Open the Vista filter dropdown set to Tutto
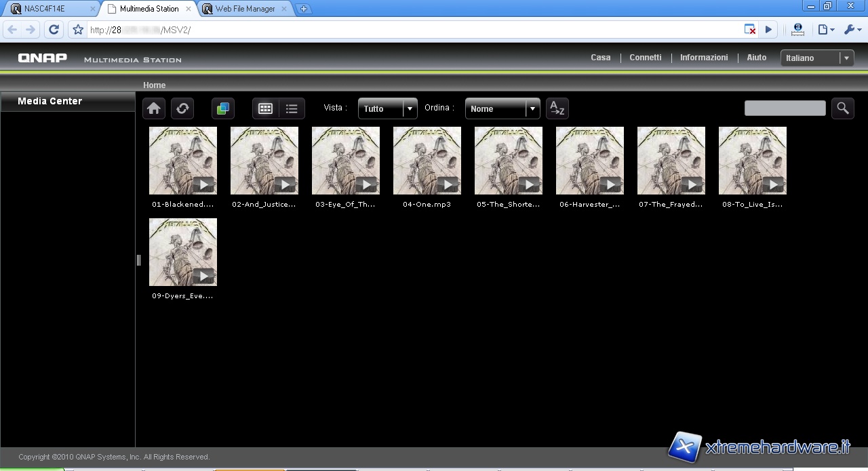868x471 pixels. coord(387,108)
